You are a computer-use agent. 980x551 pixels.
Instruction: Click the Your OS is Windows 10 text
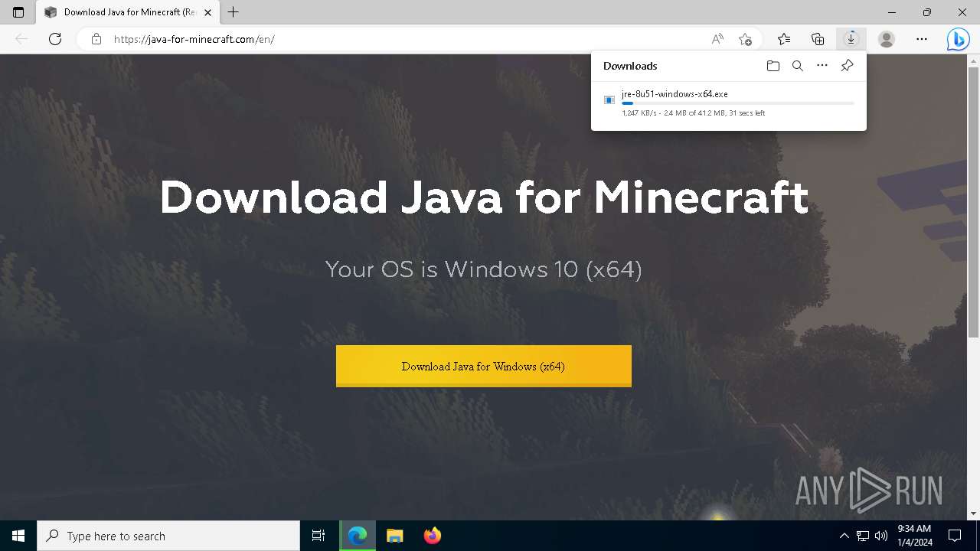pyautogui.click(x=484, y=269)
